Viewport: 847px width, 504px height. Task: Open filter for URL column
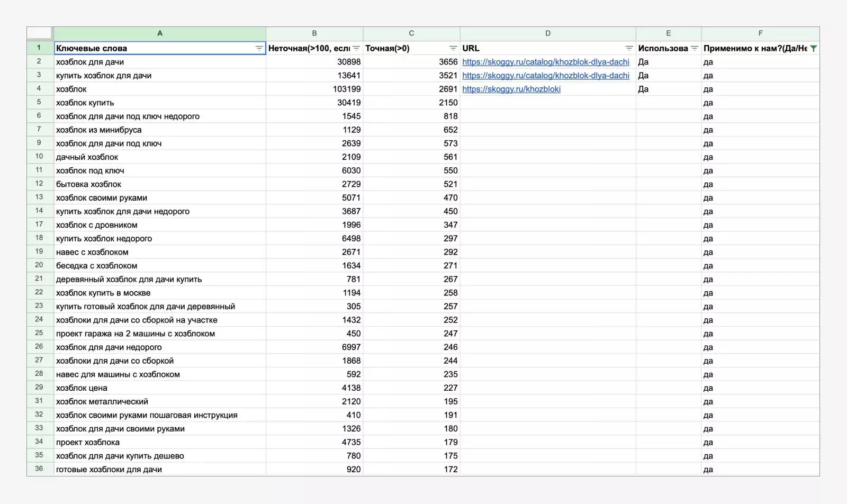[629, 48]
